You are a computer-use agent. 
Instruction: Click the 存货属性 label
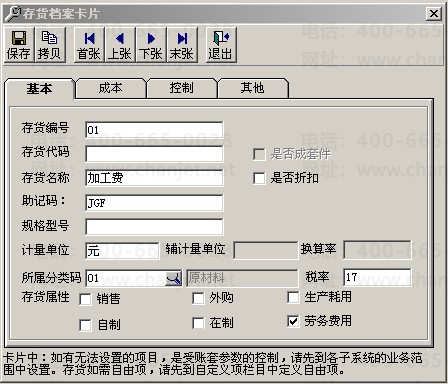(46, 297)
